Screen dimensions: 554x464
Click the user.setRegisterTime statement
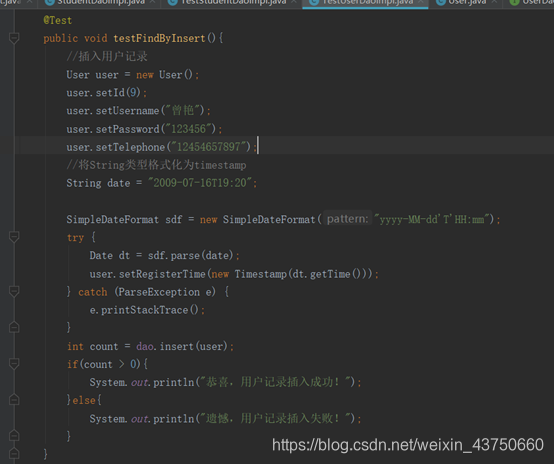(234, 274)
